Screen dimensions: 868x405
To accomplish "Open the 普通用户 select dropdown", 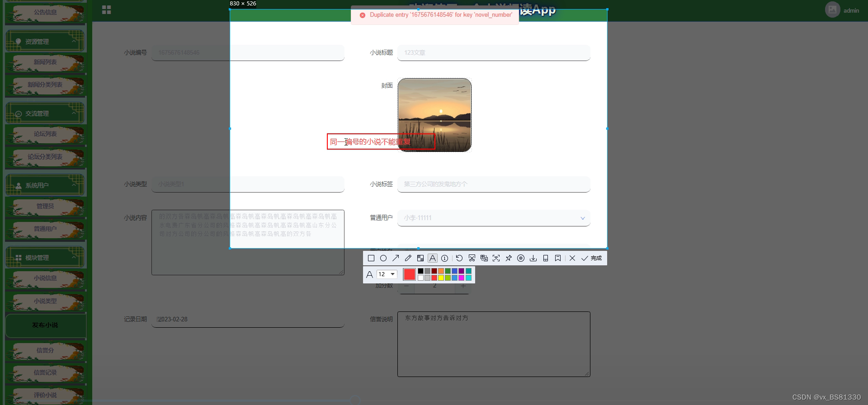I will click(x=494, y=218).
